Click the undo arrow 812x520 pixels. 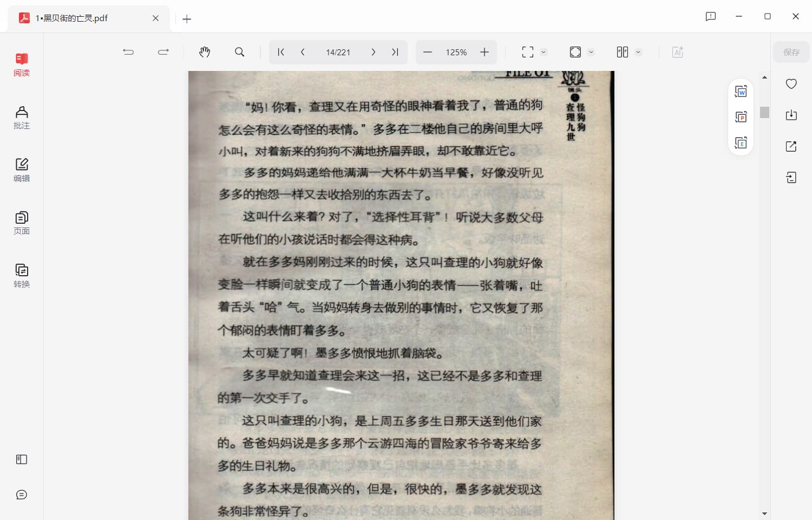point(128,52)
